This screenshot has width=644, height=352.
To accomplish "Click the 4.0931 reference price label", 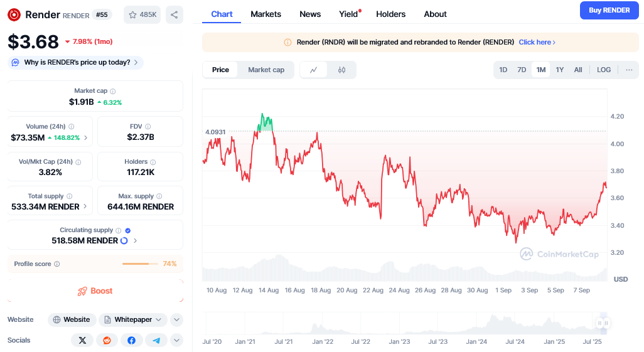I will (x=215, y=132).
